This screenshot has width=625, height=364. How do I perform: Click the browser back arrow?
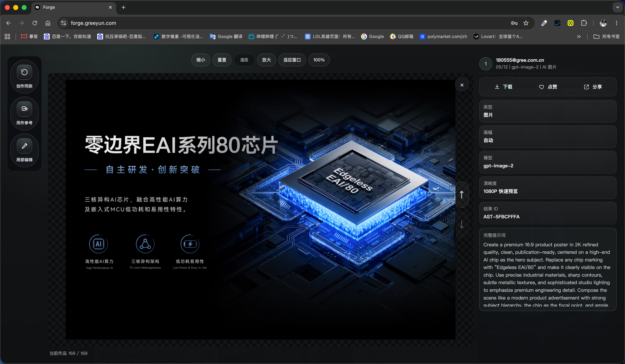click(x=8, y=23)
